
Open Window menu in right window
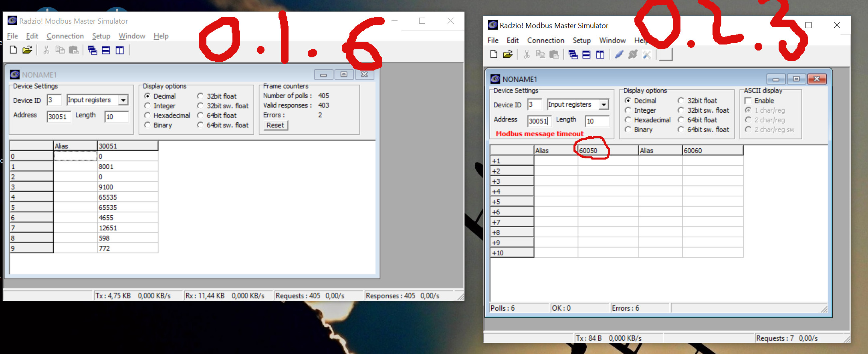click(612, 40)
